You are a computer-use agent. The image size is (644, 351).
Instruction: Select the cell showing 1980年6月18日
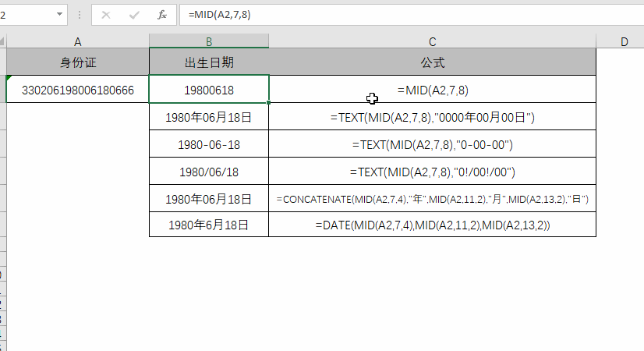coord(209,225)
